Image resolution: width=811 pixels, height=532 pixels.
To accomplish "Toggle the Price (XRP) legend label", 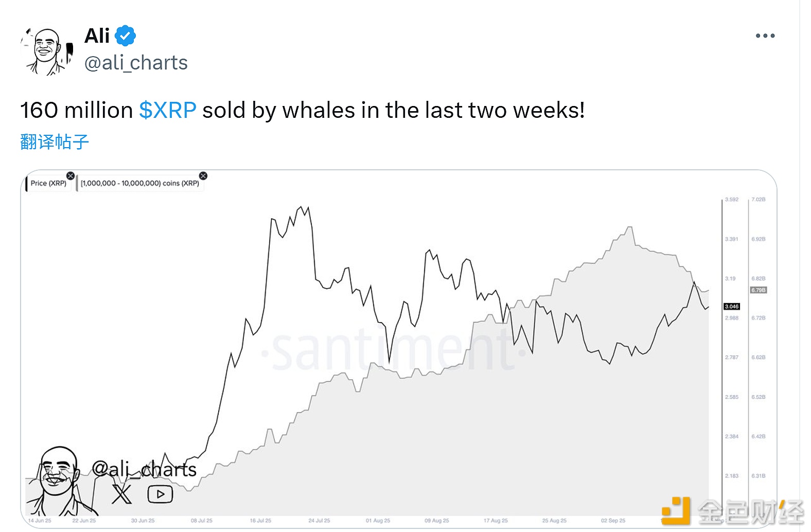I will tap(48, 184).
